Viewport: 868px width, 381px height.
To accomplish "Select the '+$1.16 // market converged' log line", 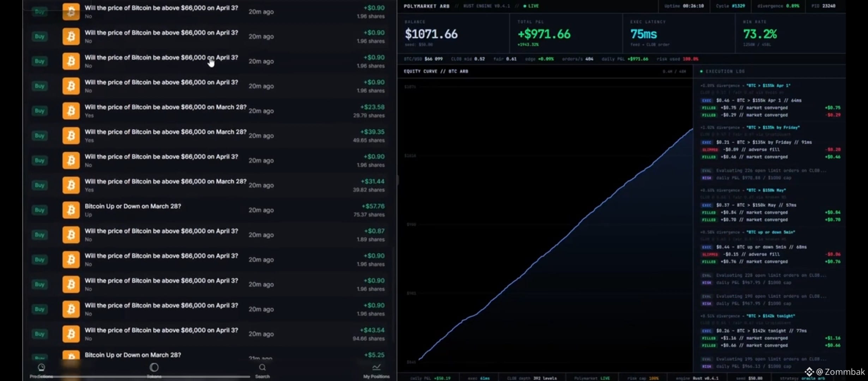I will pos(754,338).
